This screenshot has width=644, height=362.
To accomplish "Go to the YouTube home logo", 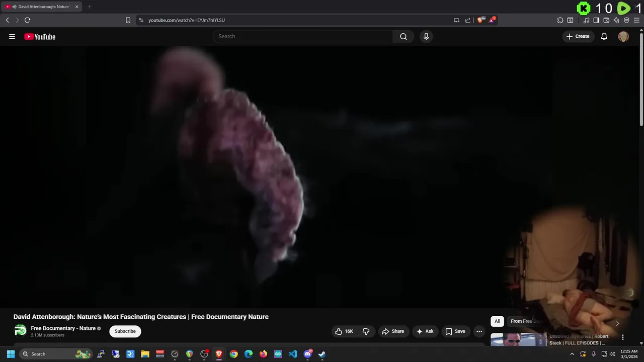I will 40,37.
